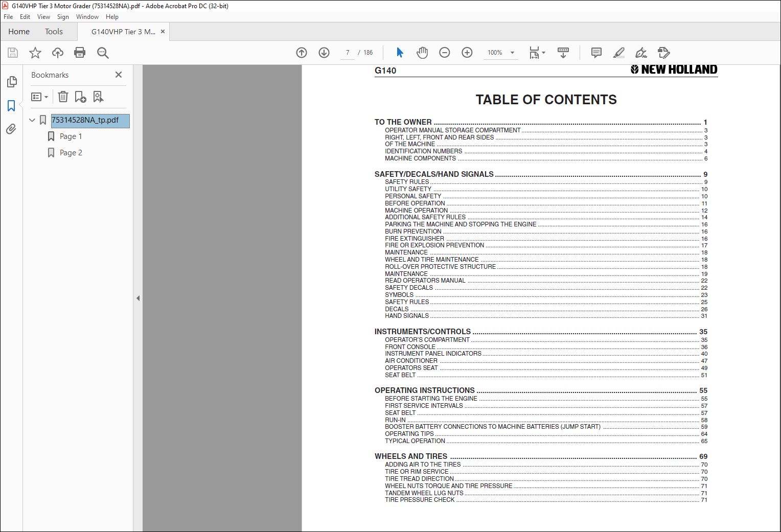This screenshot has width=781, height=532.
Task: Select the arrow selection tool
Action: 400,53
